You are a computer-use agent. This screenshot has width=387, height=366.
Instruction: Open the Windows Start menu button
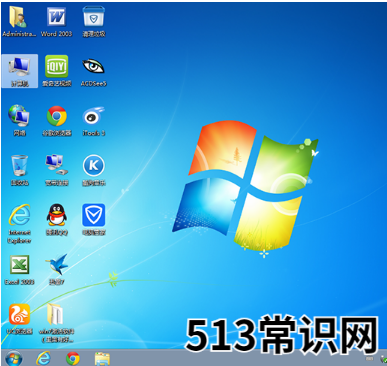tap(14, 358)
